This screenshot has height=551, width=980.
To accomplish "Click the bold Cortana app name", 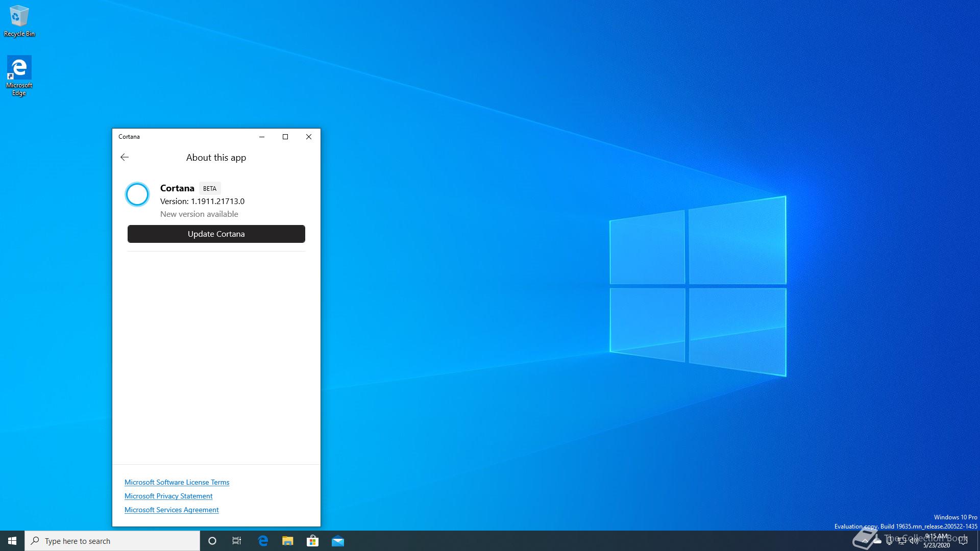I will pyautogui.click(x=177, y=188).
